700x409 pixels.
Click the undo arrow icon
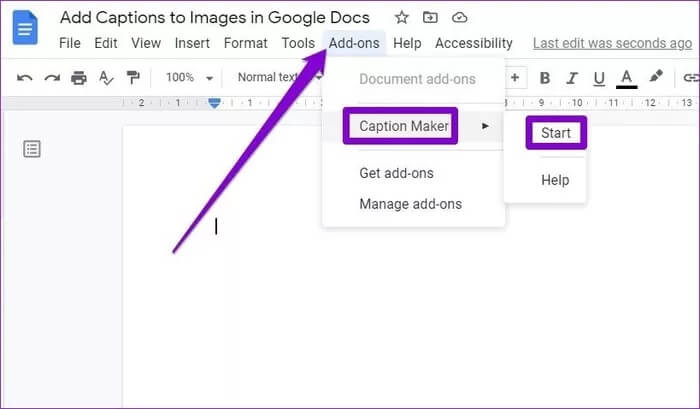pyautogui.click(x=25, y=78)
